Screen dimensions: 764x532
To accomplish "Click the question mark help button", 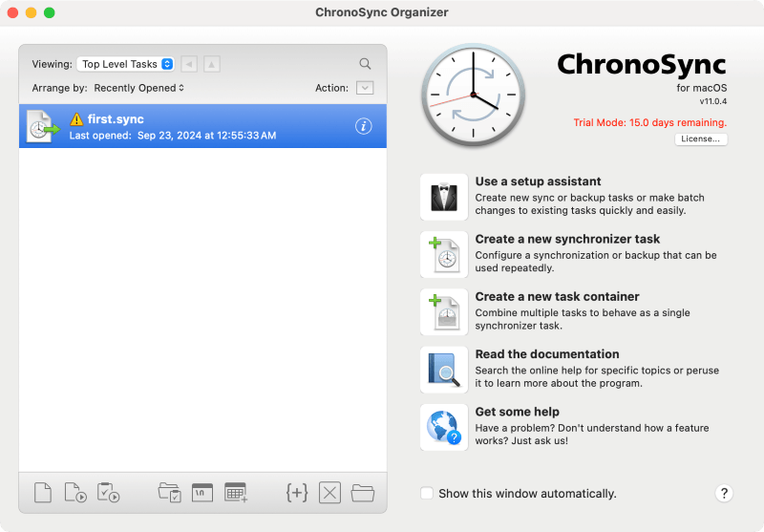I will point(724,493).
